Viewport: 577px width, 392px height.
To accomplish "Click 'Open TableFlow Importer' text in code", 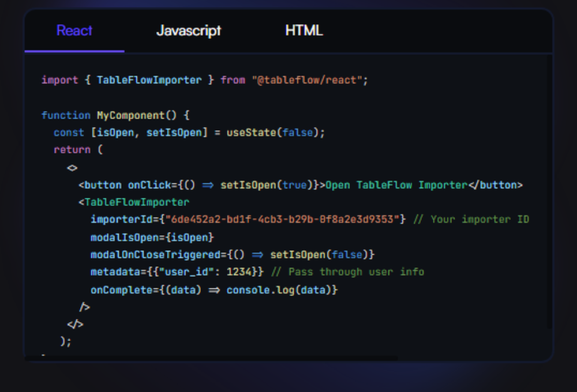I will point(396,185).
